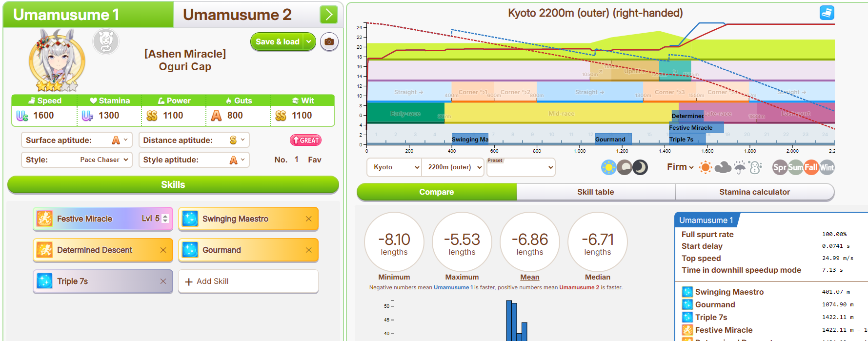
Task: Select the Summer season icon
Action: click(x=795, y=168)
